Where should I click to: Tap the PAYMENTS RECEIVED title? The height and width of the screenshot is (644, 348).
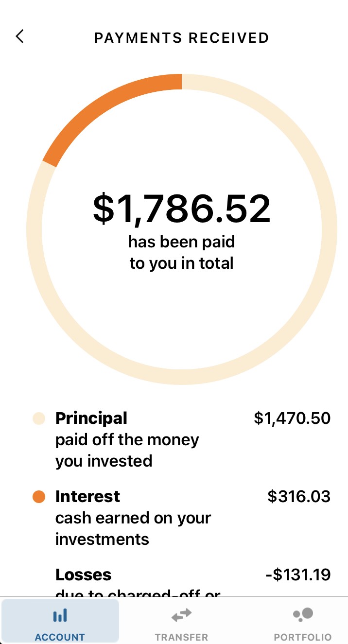point(181,38)
